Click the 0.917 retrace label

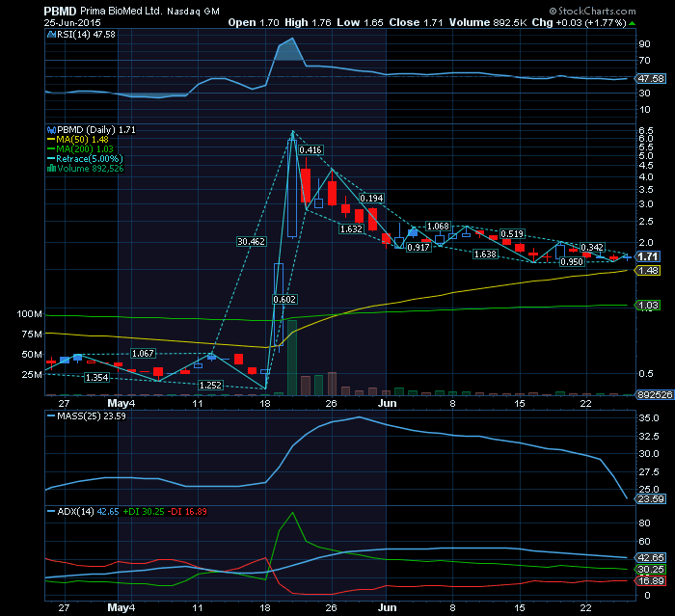pos(418,248)
